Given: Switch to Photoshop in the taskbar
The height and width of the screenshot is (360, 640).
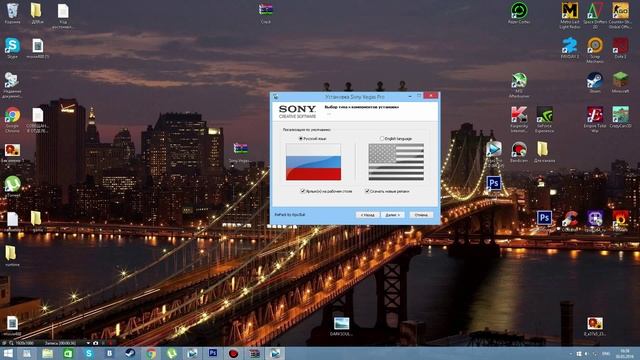Looking at the screenshot, I should pyautogui.click(x=213, y=353).
